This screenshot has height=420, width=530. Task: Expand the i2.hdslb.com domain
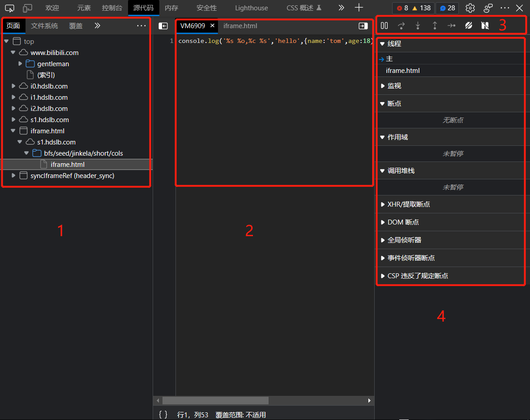pyautogui.click(x=13, y=108)
